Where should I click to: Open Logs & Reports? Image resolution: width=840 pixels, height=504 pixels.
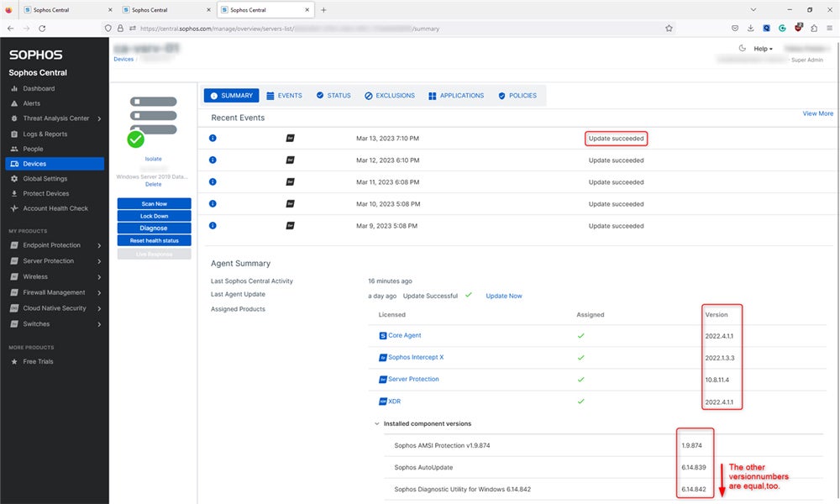(x=44, y=133)
